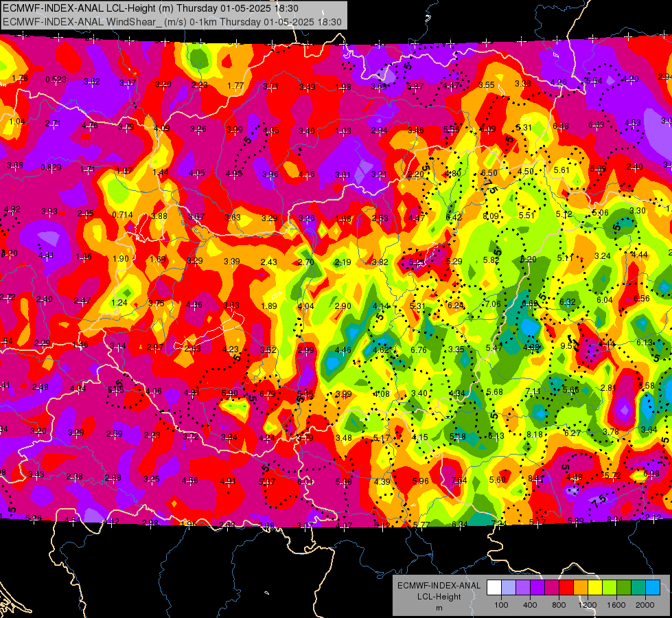
Task: Click the teal swatch before 2000
Action: [638, 588]
